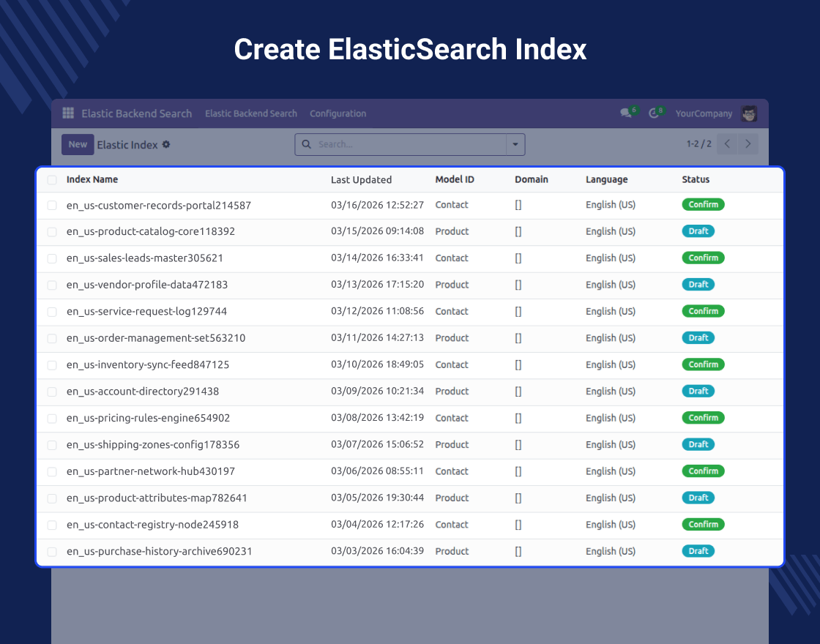Screen dimensions: 820x644
Task: Toggle the select-all header checkbox
Action: click(52, 180)
